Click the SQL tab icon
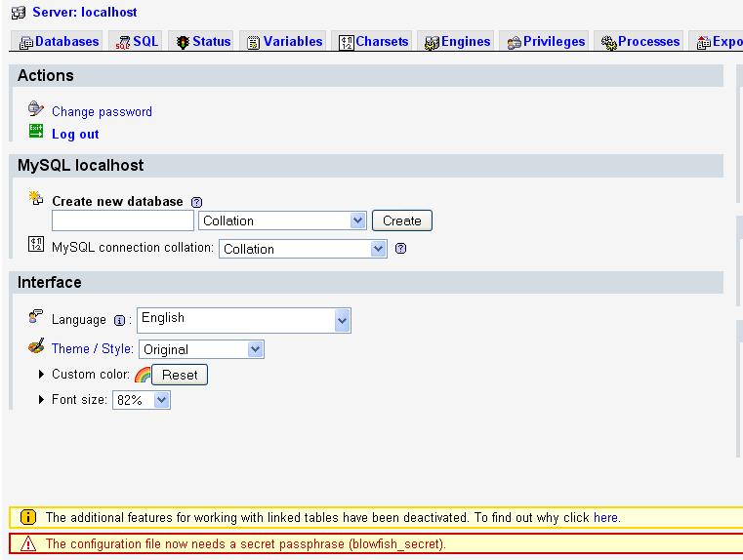Viewport: 743px width, 560px height. [x=123, y=43]
